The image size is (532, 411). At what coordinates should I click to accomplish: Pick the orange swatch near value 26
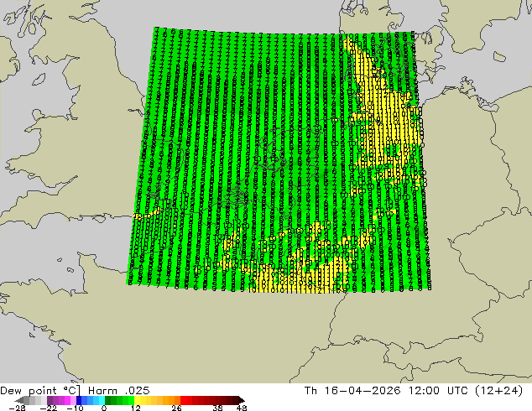pos(177,400)
